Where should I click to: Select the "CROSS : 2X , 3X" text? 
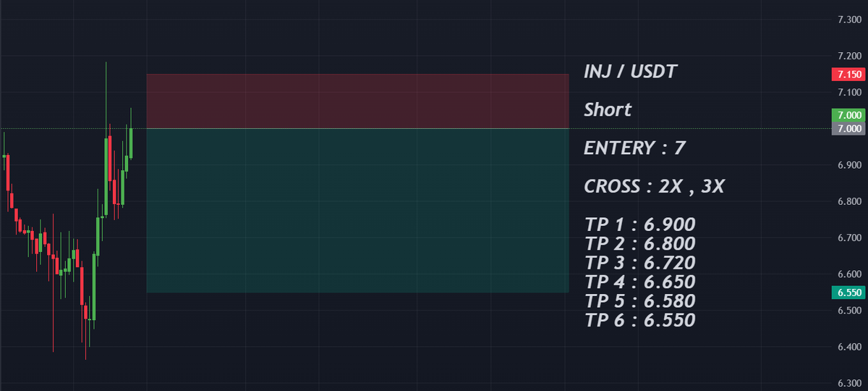point(654,187)
